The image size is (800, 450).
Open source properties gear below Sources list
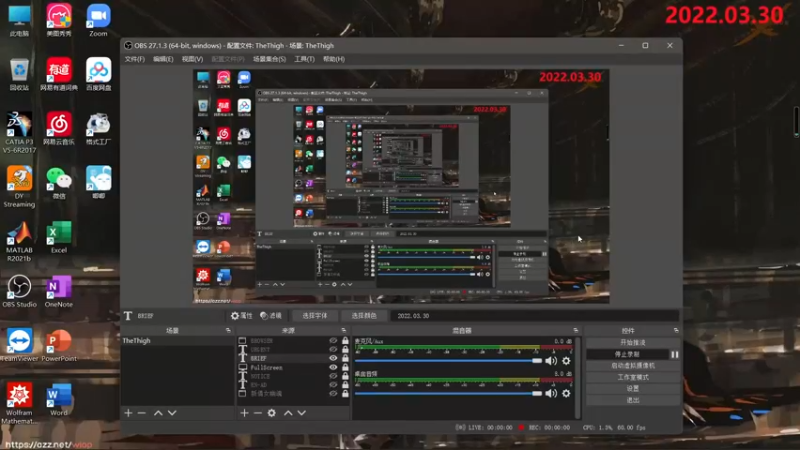(x=272, y=413)
